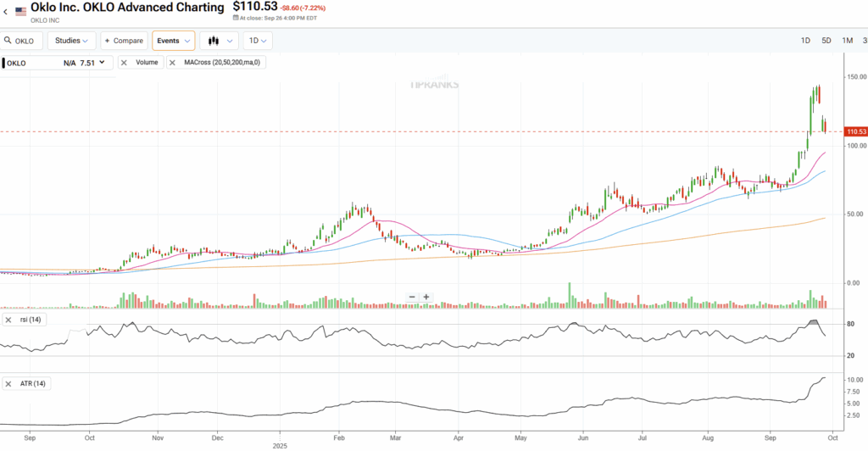868x451 pixels.
Task: Click the OKLO symbol search field
Action: [21, 41]
